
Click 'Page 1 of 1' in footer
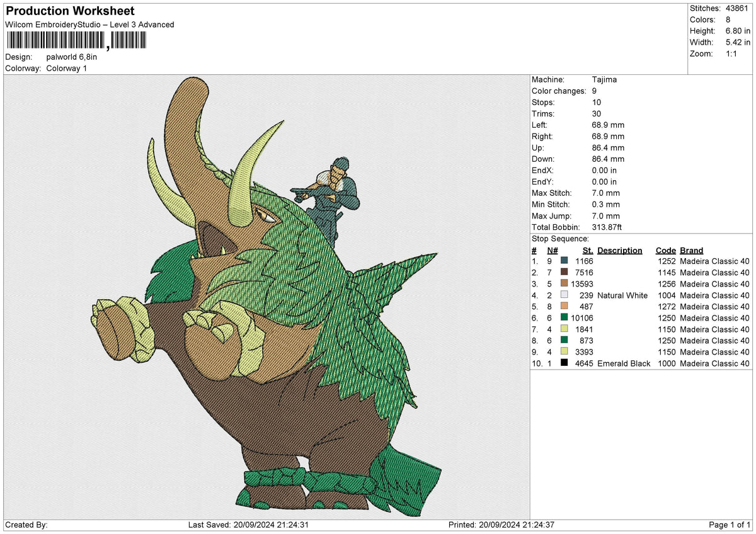pyautogui.click(x=730, y=525)
